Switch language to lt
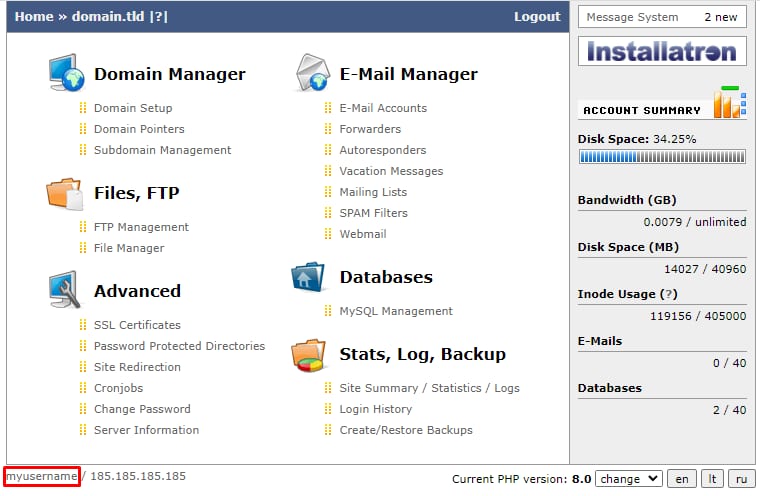Viewport: 760px width, 496px height. [x=711, y=479]
